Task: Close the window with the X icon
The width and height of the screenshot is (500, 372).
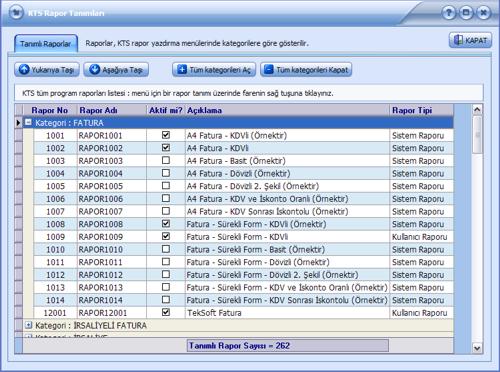Action: tap(484, 13)
